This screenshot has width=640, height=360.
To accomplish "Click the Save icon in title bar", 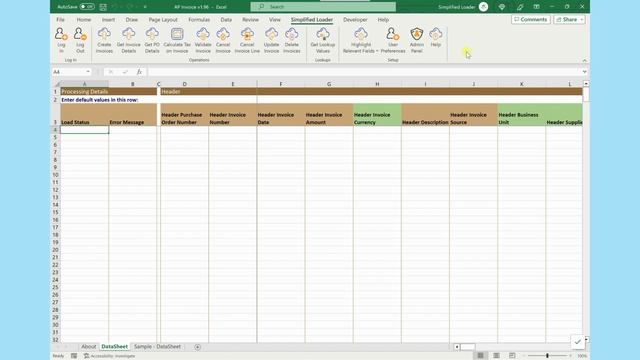I will (103, 7).
